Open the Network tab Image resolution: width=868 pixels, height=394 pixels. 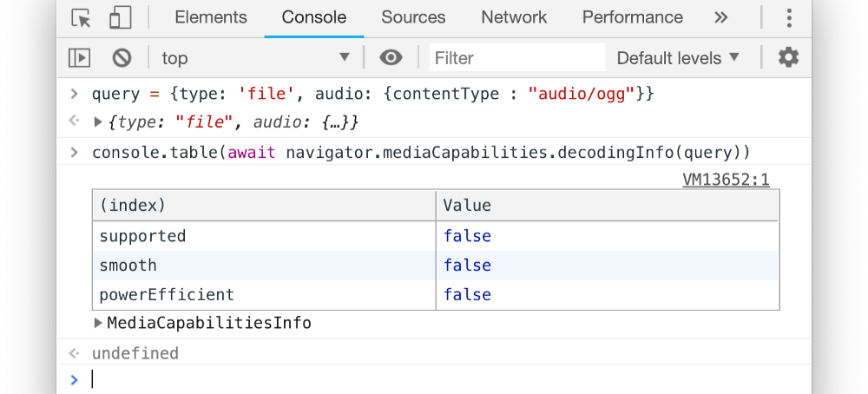coord(514,18)
